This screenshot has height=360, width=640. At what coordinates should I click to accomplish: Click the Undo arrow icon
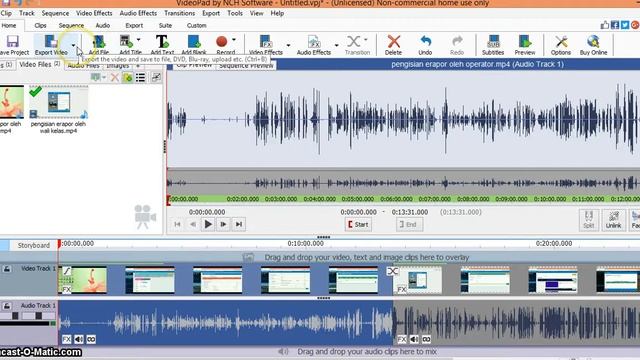[425, 41]
